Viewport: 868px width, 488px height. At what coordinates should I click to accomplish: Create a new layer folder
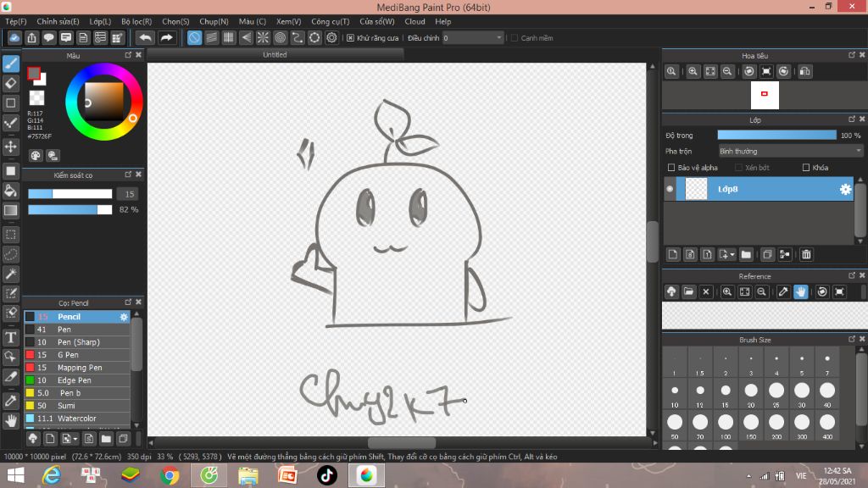[x=746, y=254]
